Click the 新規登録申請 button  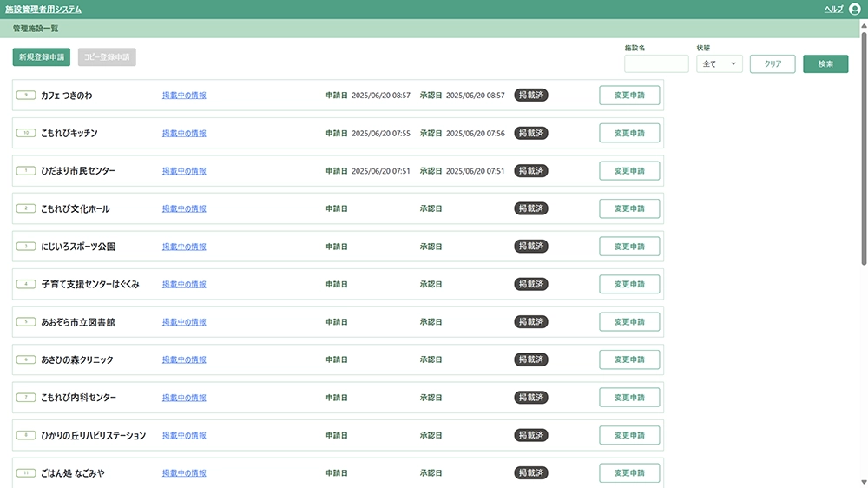(x=42, y=57)
